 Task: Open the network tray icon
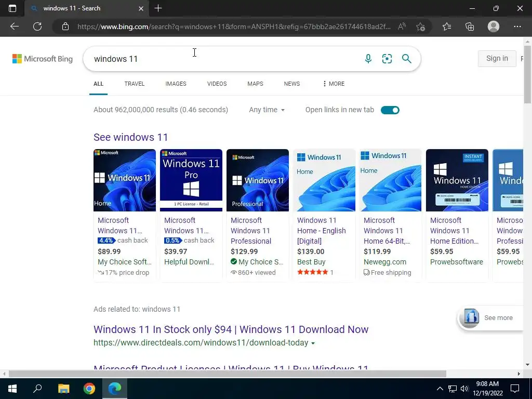click(x=453, y=389)
